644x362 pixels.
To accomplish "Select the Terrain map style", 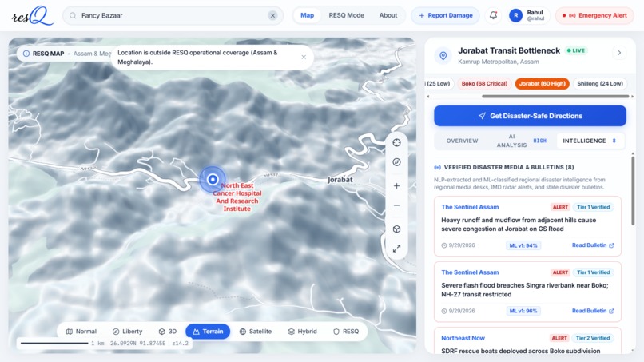I will click(208, 331).
